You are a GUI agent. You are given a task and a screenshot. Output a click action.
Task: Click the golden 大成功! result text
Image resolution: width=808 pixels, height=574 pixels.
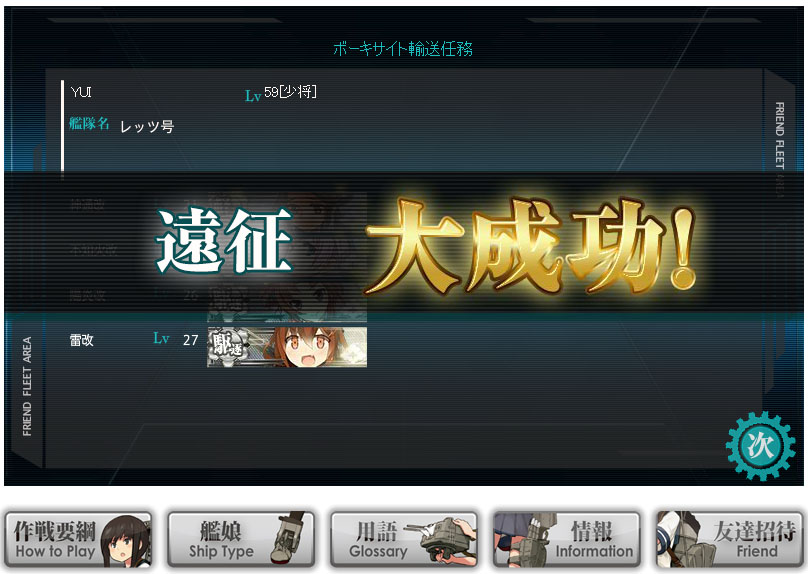pyautogui.click(x=531, y=246)
